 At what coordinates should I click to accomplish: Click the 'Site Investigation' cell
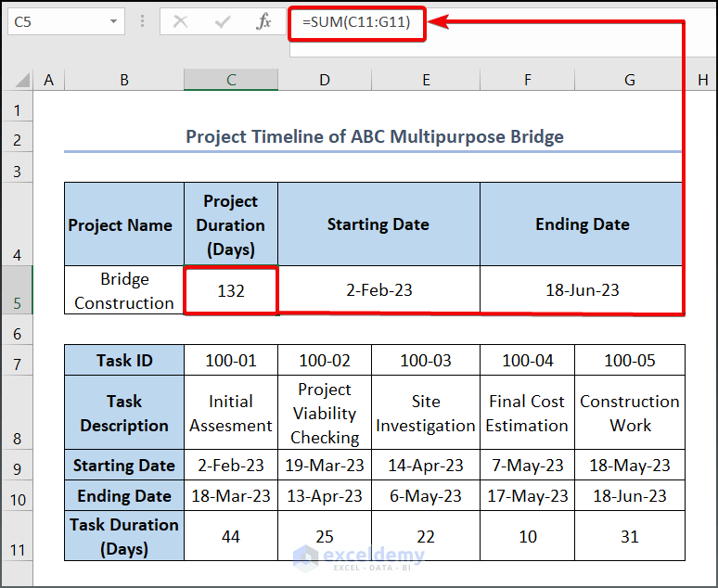coord(426,413)
